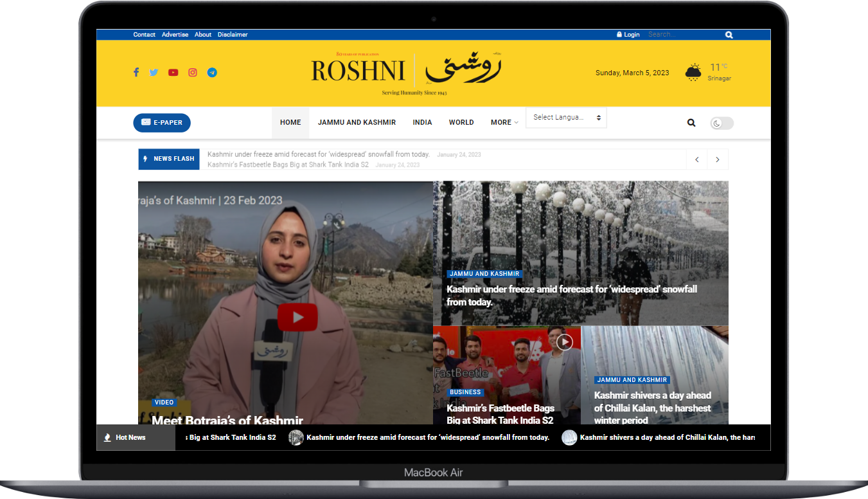The width and height of the screenshot is (868, 499).
Task: Open the About page link
Action: click(x=203, y=35)
